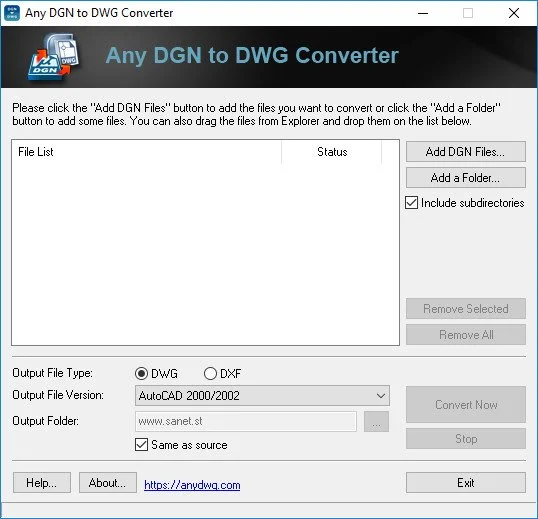Click the Remove Selected button
The image size is (538, 519).
(466, 309)
